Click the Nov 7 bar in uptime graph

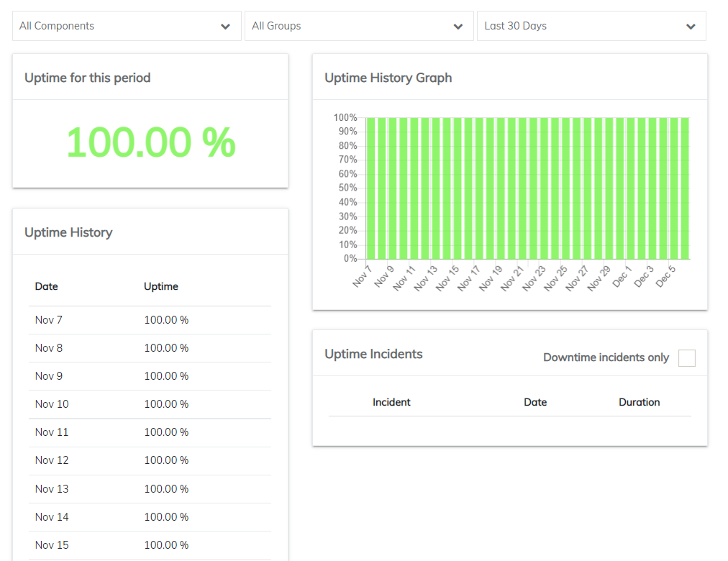pyautogui.click(x=371, y=188)
